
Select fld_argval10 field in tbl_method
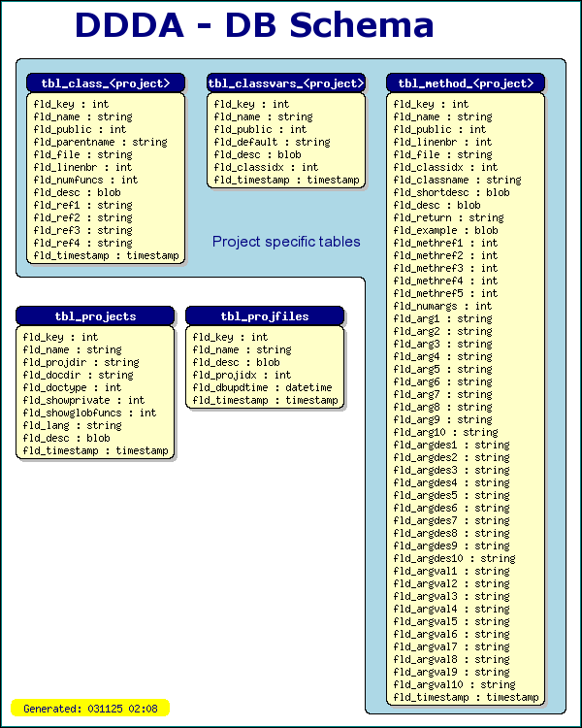point(454,684)
